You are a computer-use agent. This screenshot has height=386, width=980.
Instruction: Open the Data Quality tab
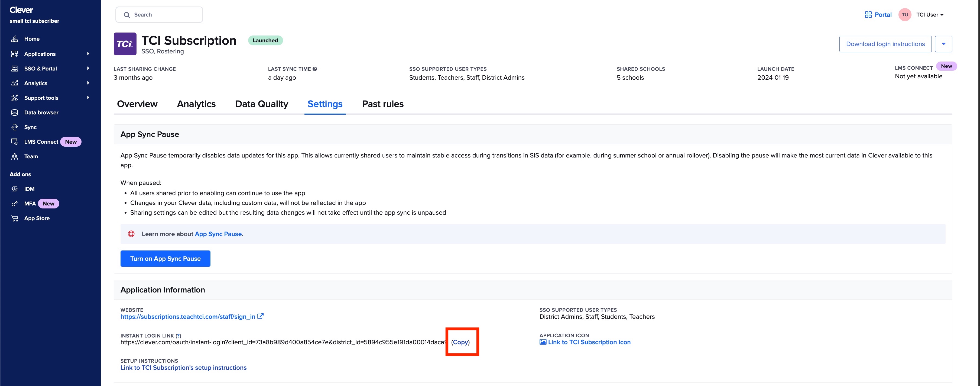pyautogui.click(x=262, y=104)
